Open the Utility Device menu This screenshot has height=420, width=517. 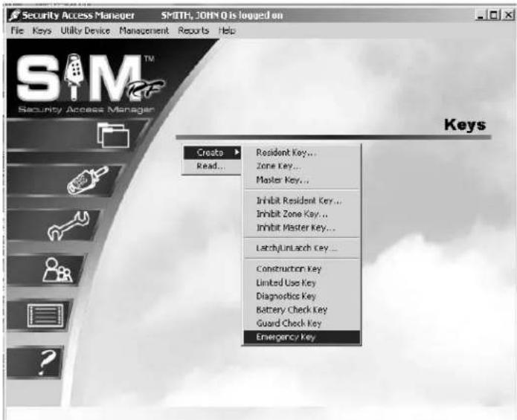pos(85,30)
